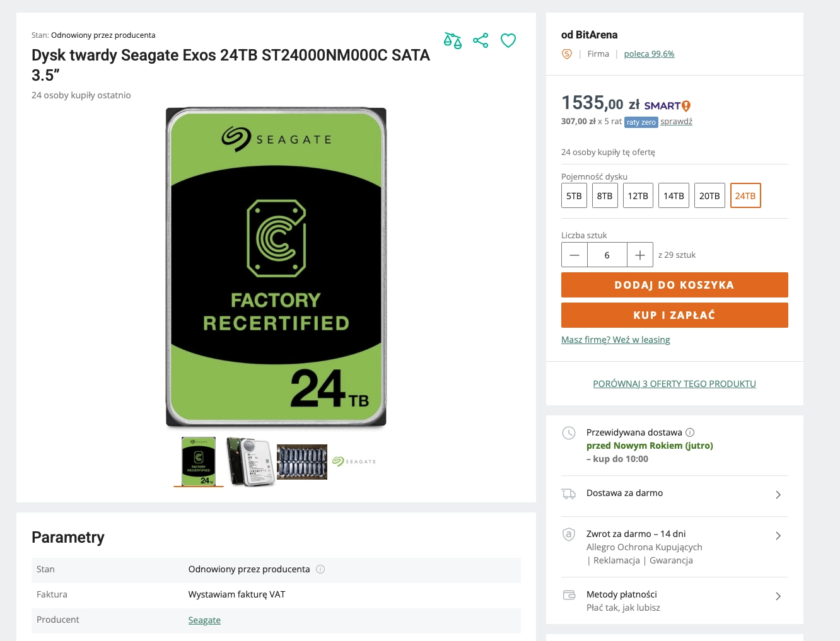840x641 pixels.
Task: Click info icon beside Odnowiony przez producenta
Action: point(320,569)
